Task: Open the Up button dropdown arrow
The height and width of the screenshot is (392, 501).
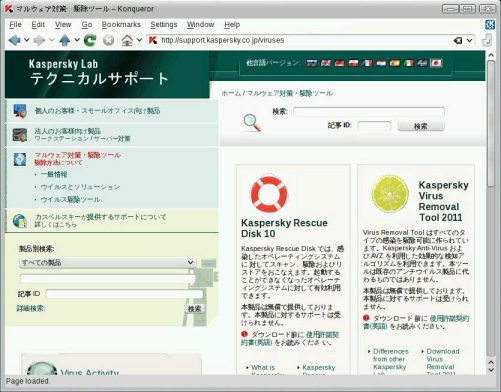Action: (x=77, y=40)
